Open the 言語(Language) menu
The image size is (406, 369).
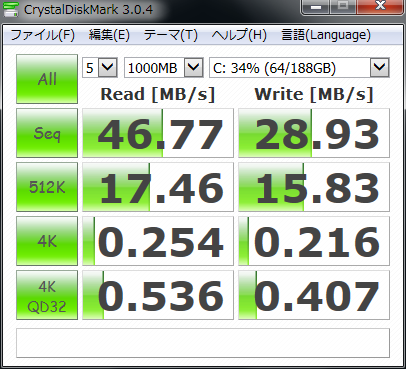[x=326, y=35]
